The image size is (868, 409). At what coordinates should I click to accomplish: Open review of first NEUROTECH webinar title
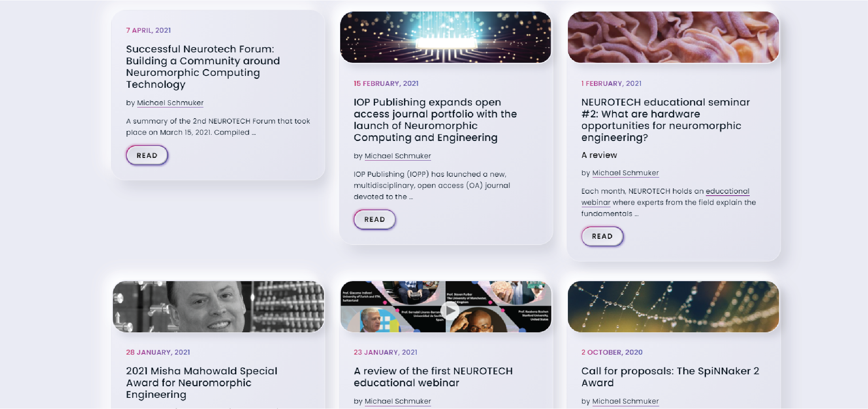click(433, 377)
